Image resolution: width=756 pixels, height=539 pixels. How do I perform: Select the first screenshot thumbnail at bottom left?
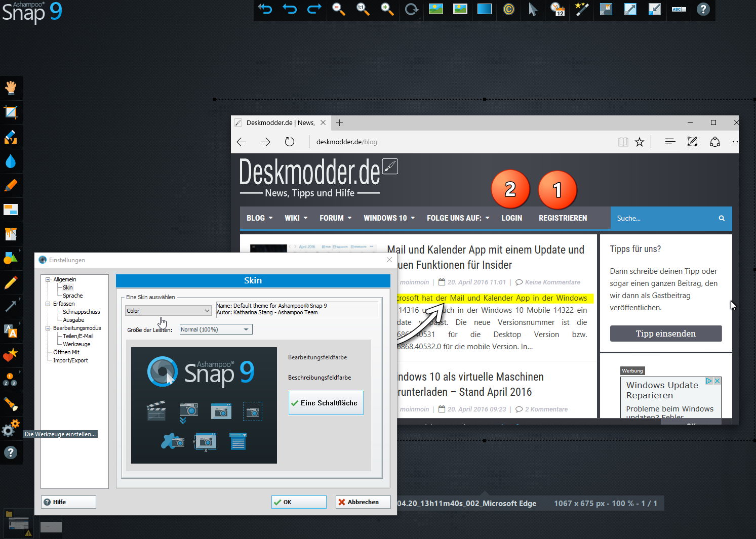[x=18, y=524]
